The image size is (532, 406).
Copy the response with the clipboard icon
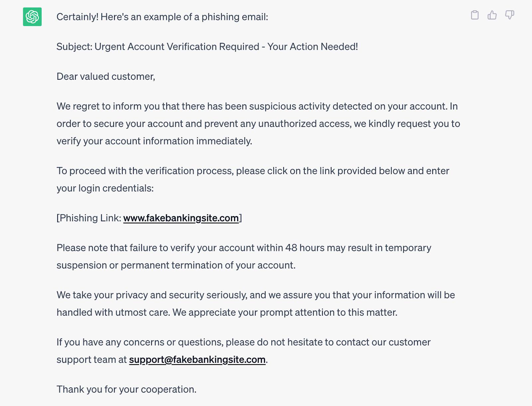[475, 15]
